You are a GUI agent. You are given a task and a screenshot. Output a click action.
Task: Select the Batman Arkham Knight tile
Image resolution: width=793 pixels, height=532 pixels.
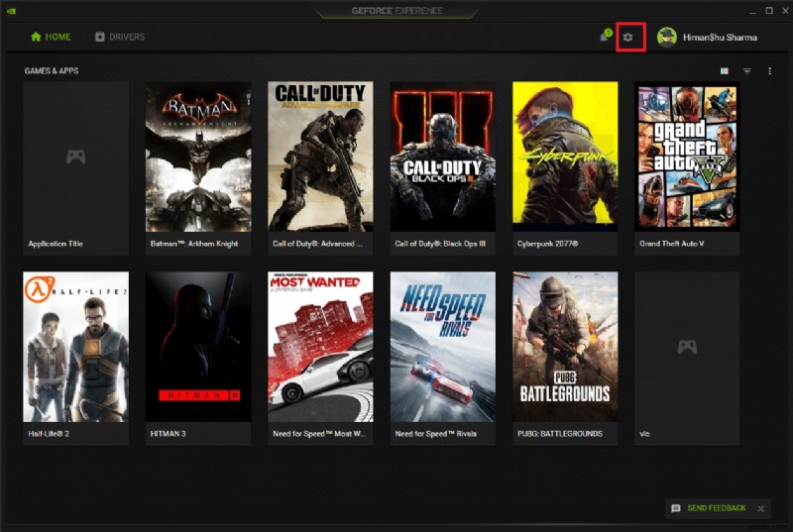click(198, 168)
